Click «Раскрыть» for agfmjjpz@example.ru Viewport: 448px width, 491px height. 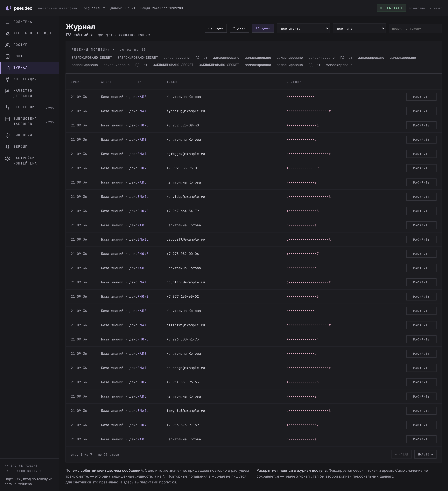click(x=421, y=154)
